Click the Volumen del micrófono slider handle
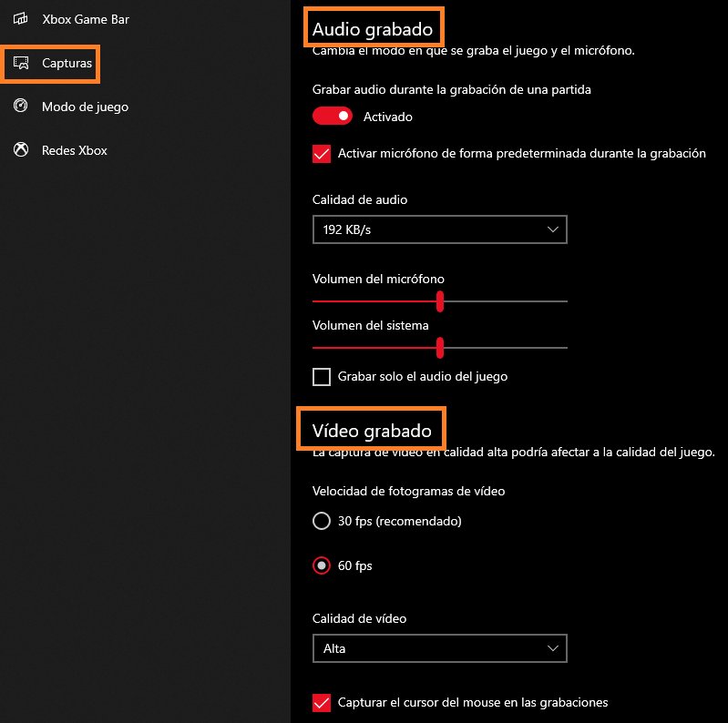 [440, 301]
